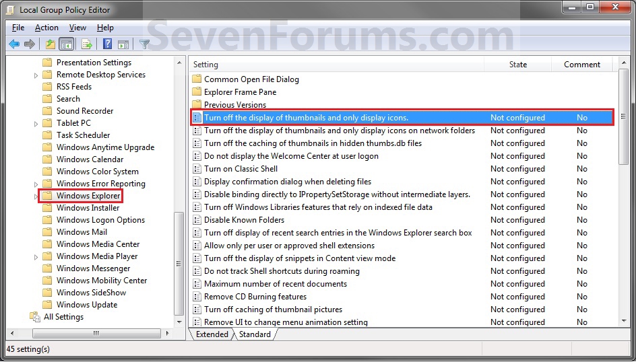Viewport: 636px width, 364px height.
Task: Click the settings list vertical scrollbar down arrow
Action: coord(624,321)
